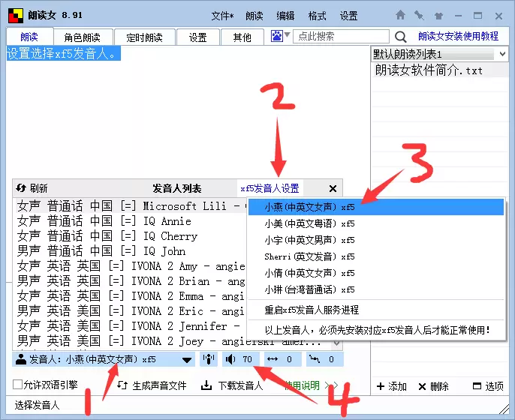515x420 pixels.
Task: Switch to the 定时朗读 tab
Action: (x=144, y=37)
